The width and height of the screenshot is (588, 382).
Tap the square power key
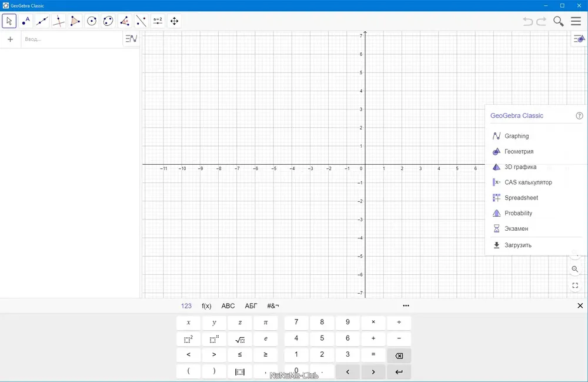[x=188, y=339]
